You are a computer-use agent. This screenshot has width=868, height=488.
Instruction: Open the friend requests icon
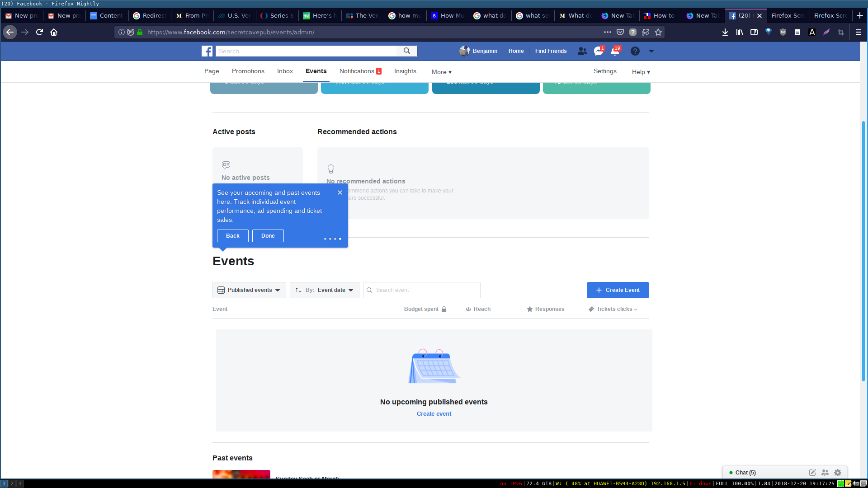click(582, 51)
